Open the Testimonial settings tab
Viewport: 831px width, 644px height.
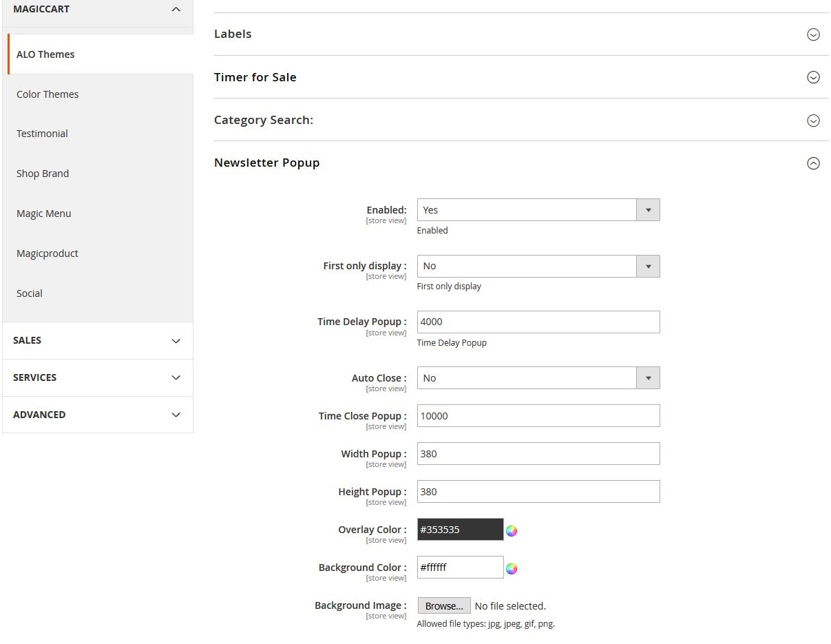(42, 134)
